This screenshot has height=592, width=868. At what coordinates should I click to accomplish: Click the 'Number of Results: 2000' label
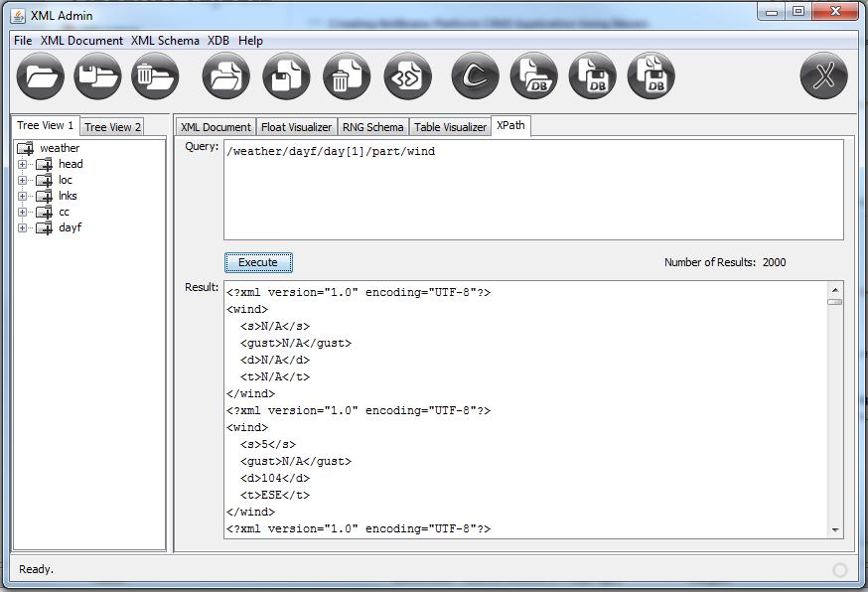coord(725,262)
